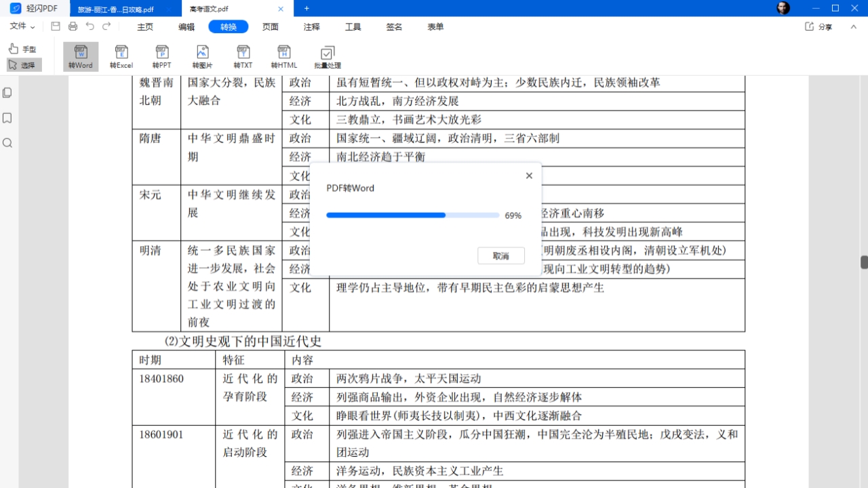
Task: Open the bookmarks panel in sidebar
Action: [x=7, y=118]
